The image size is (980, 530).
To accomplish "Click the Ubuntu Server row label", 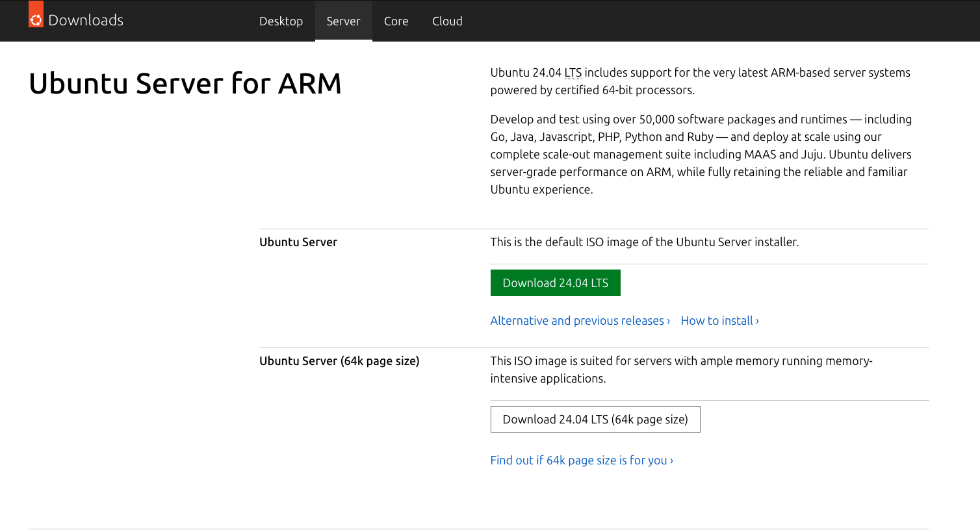I will point(298,242).
